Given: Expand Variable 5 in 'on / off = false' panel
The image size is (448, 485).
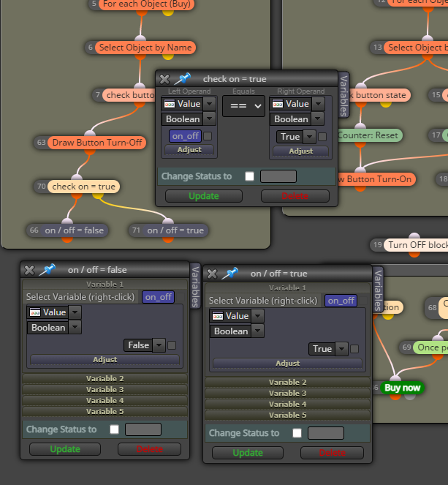Looking at the screenshot, I should coord(105,411).
